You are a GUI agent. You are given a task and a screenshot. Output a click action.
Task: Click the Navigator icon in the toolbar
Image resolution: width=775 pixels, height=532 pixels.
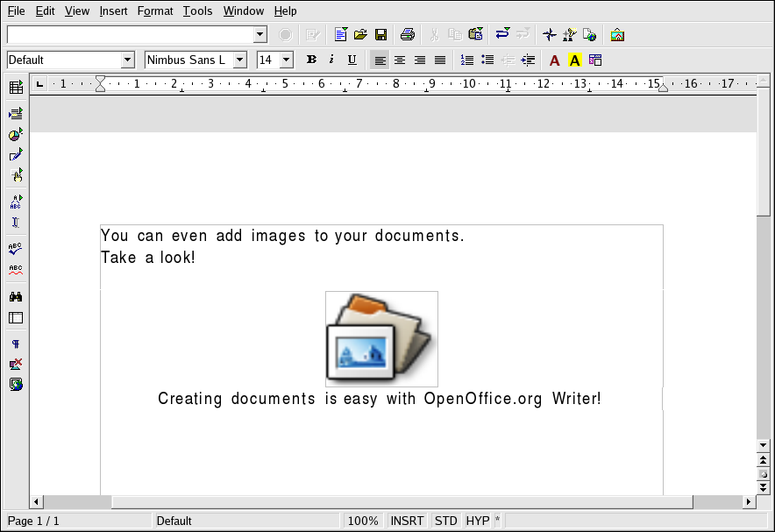549,35
